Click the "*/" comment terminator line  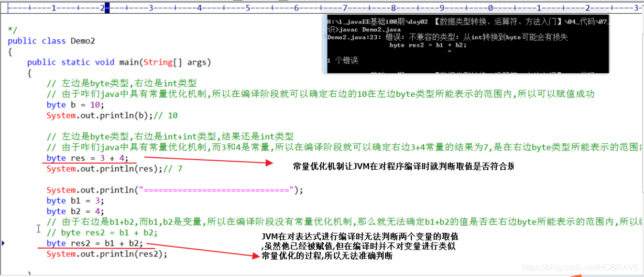pos(13,30)
